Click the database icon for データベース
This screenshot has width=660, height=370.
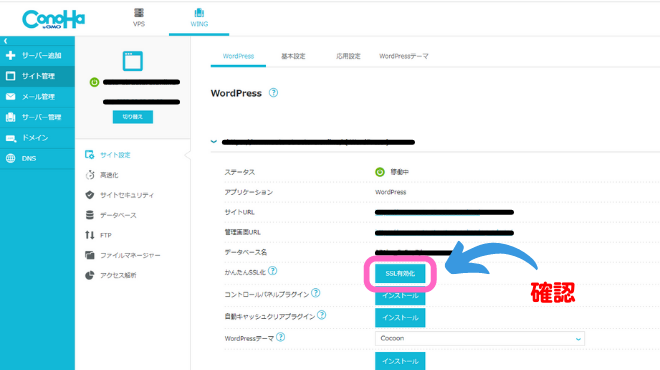[90, 215]
